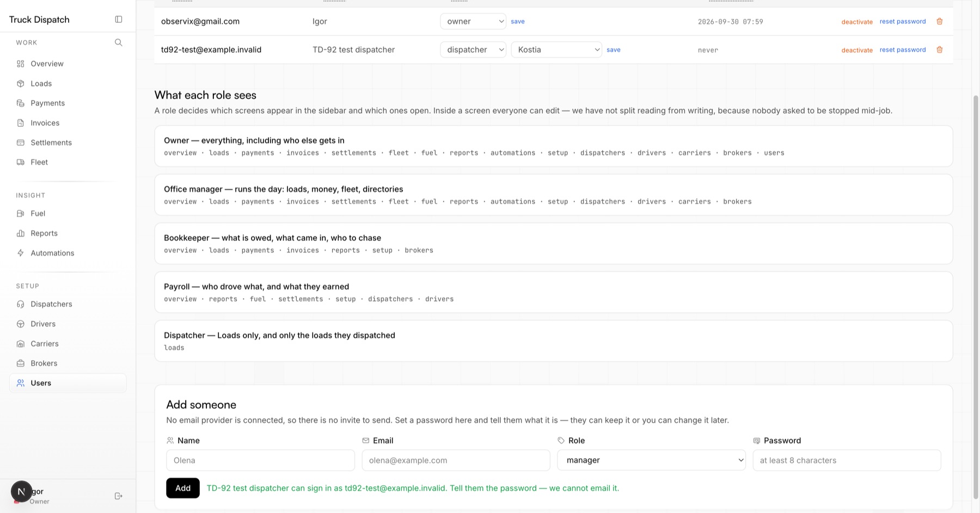Open search with the magnifier icon

pos(119,42)
